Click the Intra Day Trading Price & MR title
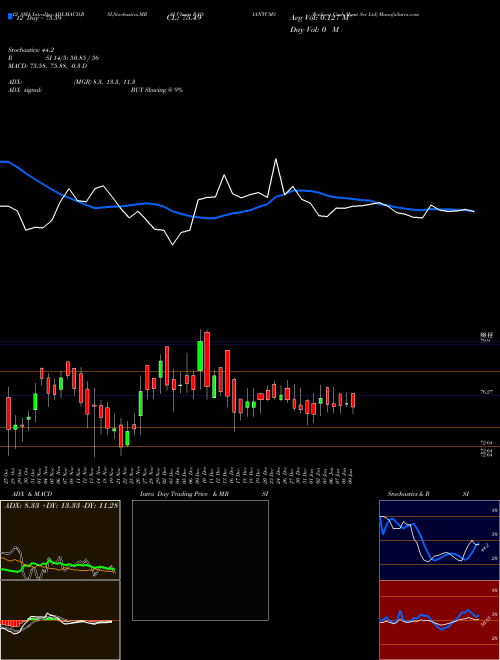 click(x=185, y=494)
